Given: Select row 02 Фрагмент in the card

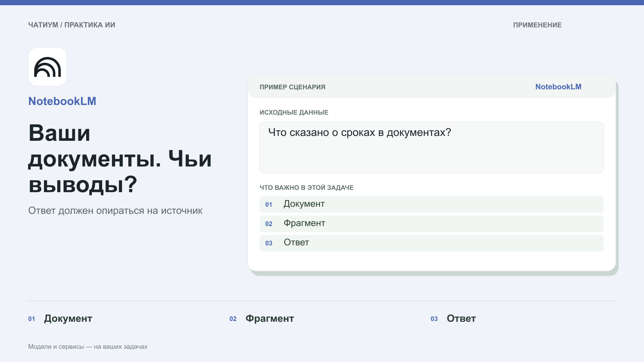Looking at the screenshot, I should point(431,224).
